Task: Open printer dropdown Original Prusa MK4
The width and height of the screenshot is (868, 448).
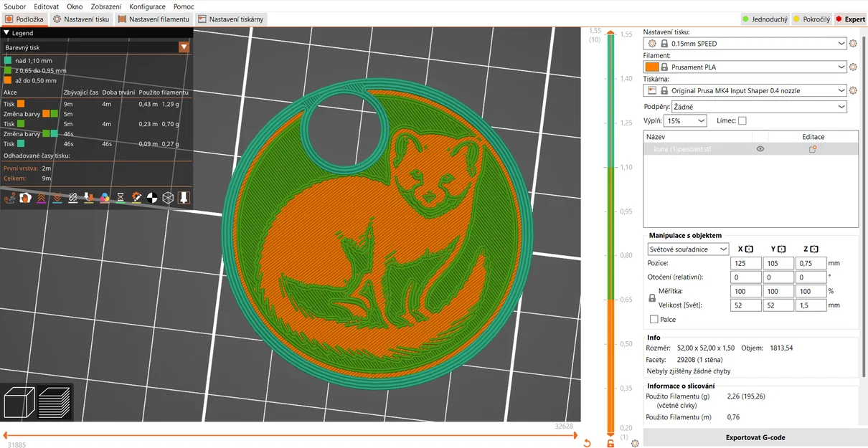Action: pyautogui.click(x=745, y=91)
